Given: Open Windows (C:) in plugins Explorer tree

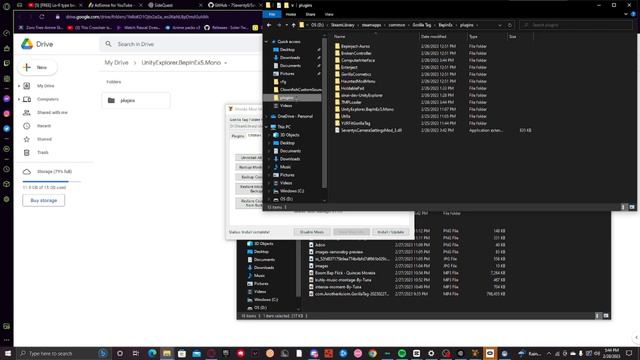Looking at the screenshot, I should point(291,191).
